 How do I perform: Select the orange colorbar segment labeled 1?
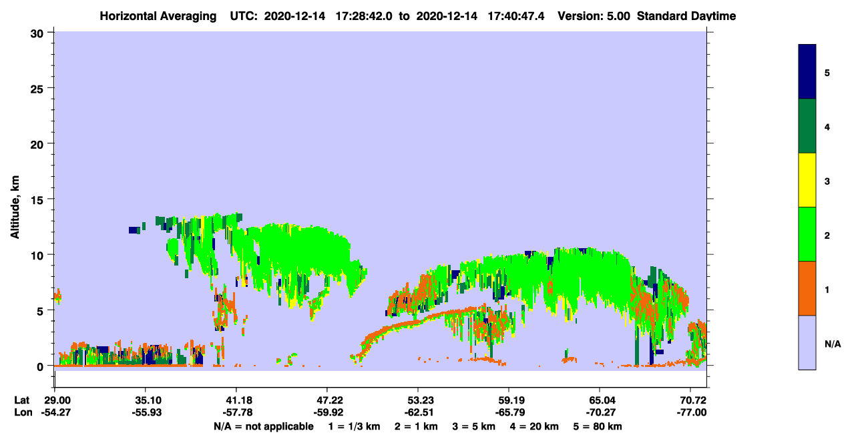coord(807,288)
